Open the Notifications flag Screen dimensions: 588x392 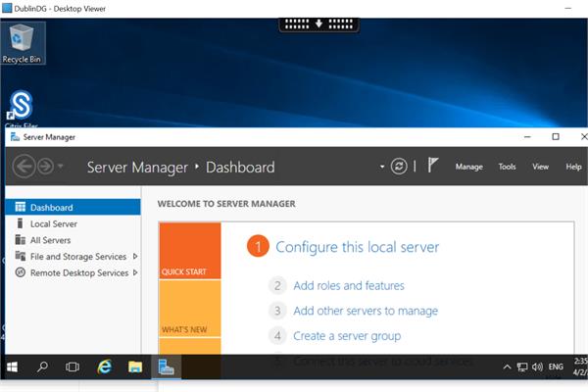point(433,165)
